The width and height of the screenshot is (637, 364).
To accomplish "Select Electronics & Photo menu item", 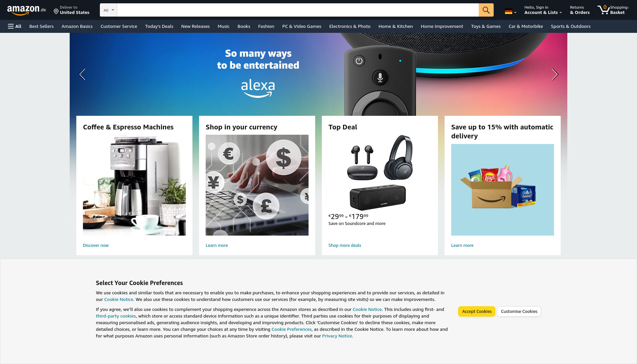I will click(x=350, y=26).
